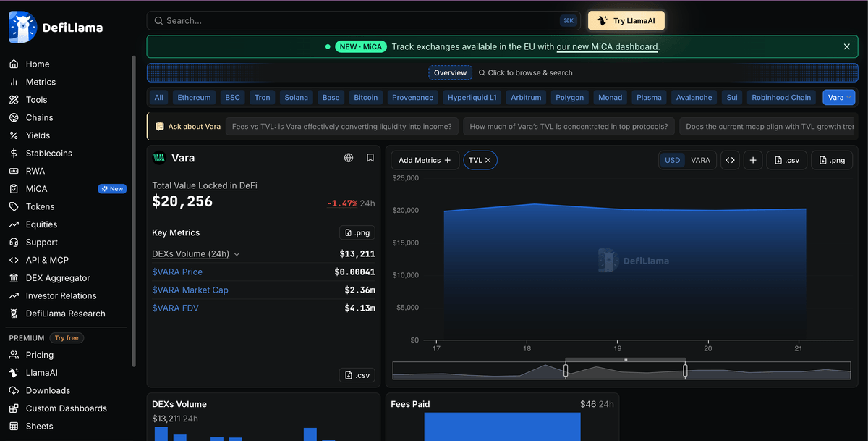Click the NEW · MiCA badge
Viewport: 868px width, 441px height.
(x=361, y=47)
